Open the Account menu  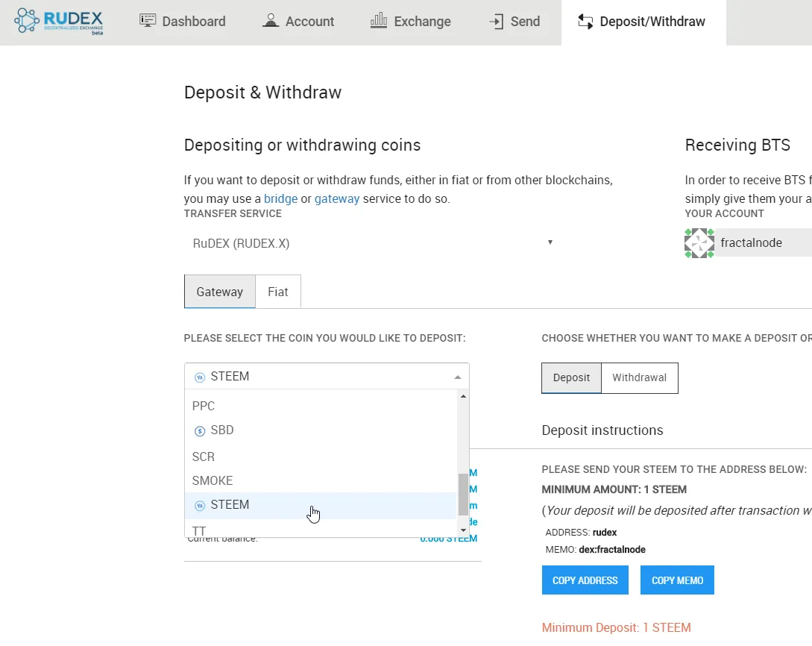pyautogui.click(x=298, y=21)
